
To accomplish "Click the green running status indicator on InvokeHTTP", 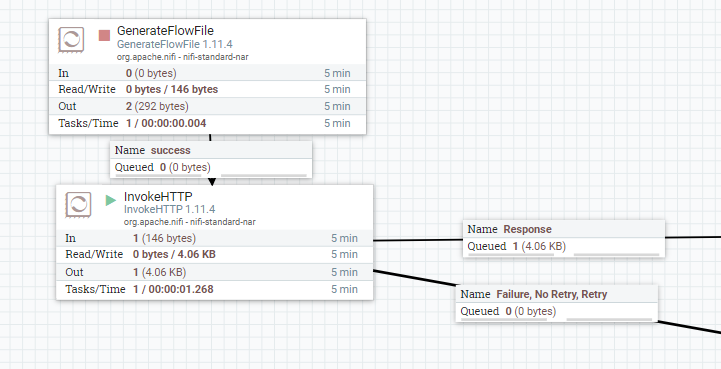I will tap(111, 200).
